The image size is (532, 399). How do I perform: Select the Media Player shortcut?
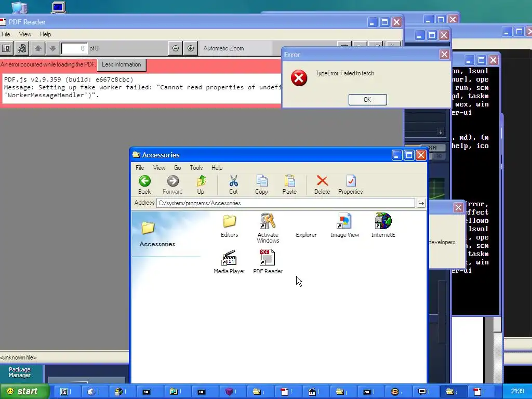coord(229,262)
